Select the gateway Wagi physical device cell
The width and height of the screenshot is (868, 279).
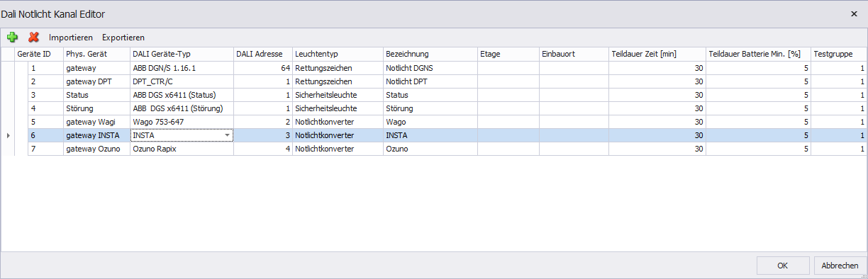point(96,122)
